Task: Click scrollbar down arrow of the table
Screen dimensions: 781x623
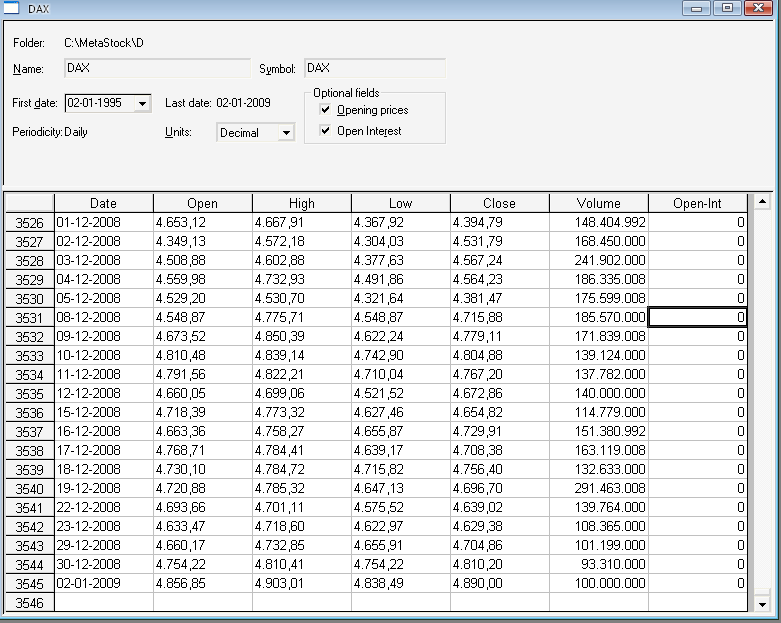Action: 762,605
